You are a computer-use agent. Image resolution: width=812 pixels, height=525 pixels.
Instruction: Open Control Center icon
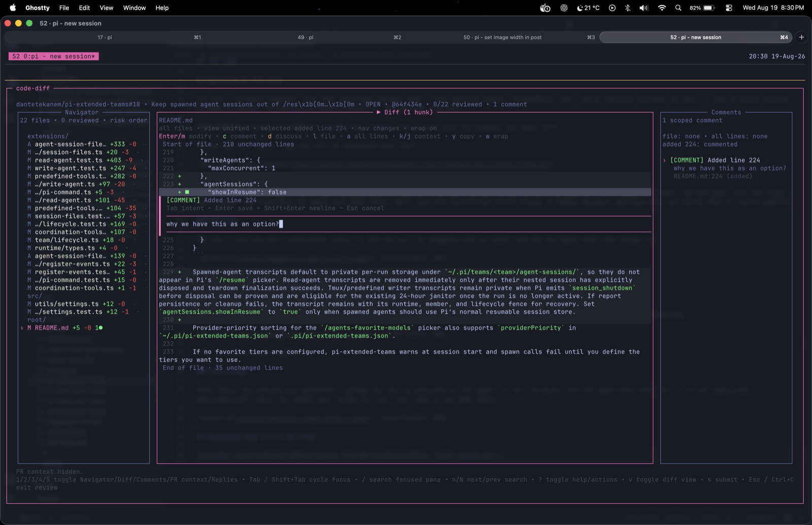tap(729, 8)
